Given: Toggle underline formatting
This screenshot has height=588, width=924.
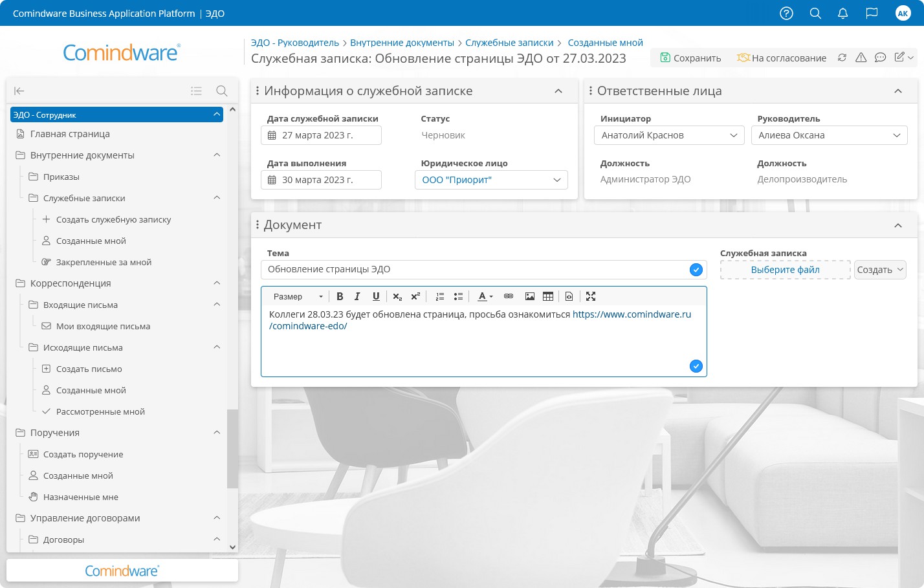Looking at the screenshot, I should (x=376, y=296).
